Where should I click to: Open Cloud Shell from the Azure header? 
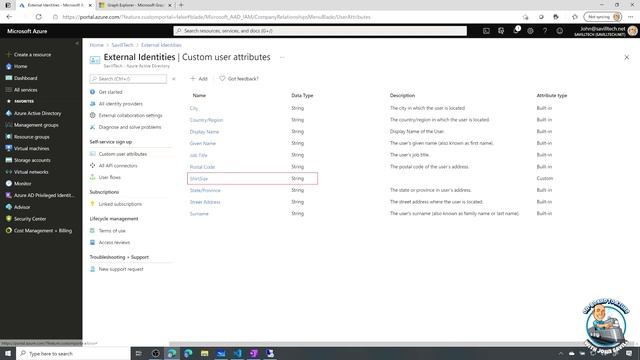486,31
